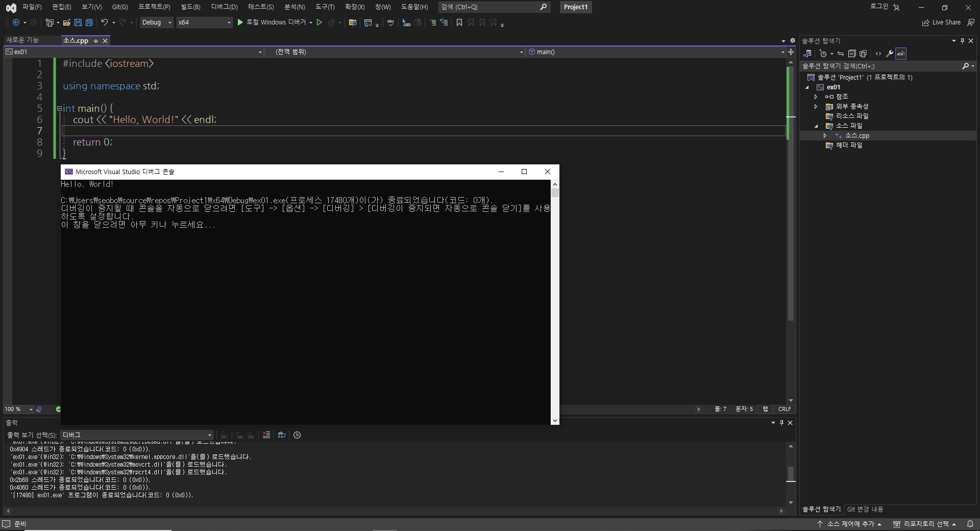Expand the 참조 references node
The width and height of the screenshot is (980, 531).
coord(816,96)
